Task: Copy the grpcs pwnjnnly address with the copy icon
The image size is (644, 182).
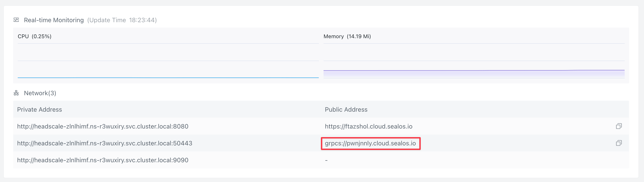Action: pyautogui.click(x=619, y=143)
